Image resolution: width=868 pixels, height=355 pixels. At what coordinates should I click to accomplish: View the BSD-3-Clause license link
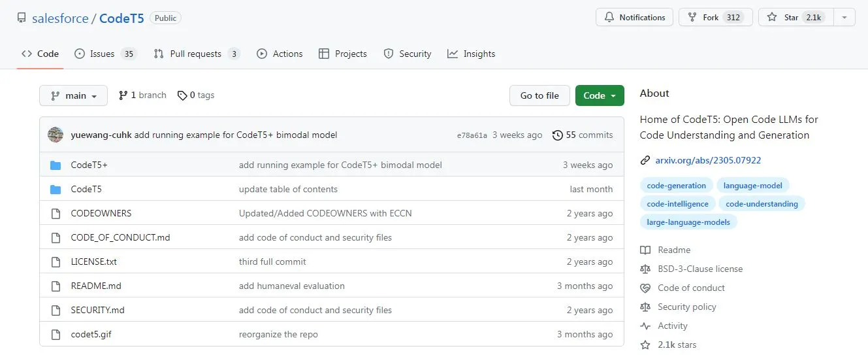pos(691,269)
